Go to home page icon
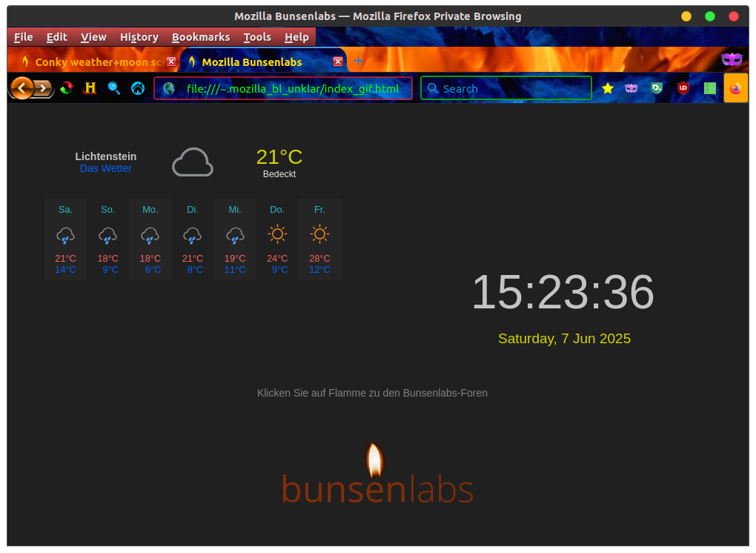The image size is (756, 553). [x=138, y=87]
